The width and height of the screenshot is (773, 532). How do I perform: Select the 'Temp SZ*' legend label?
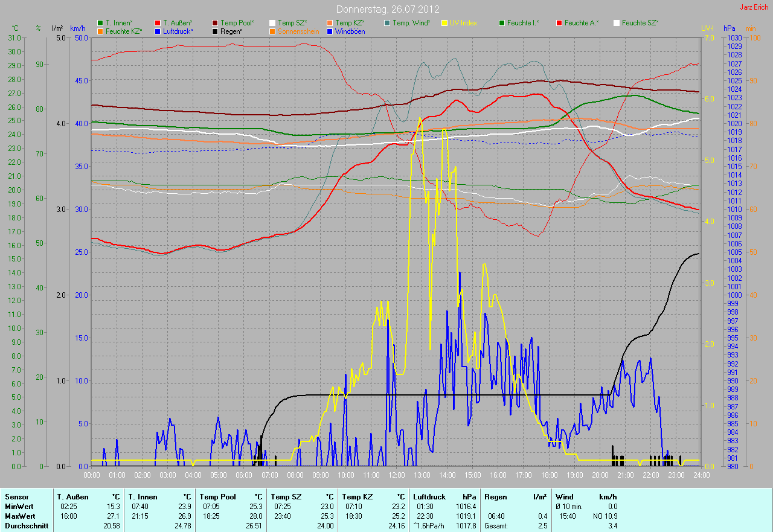pyautogui.click(x=292, y=23)
